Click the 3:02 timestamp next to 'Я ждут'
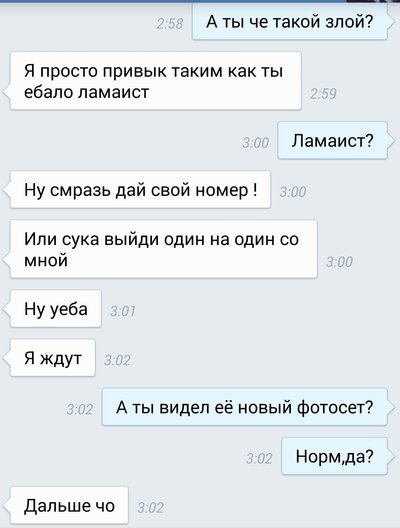400x528 pixels. coord(117,360)
